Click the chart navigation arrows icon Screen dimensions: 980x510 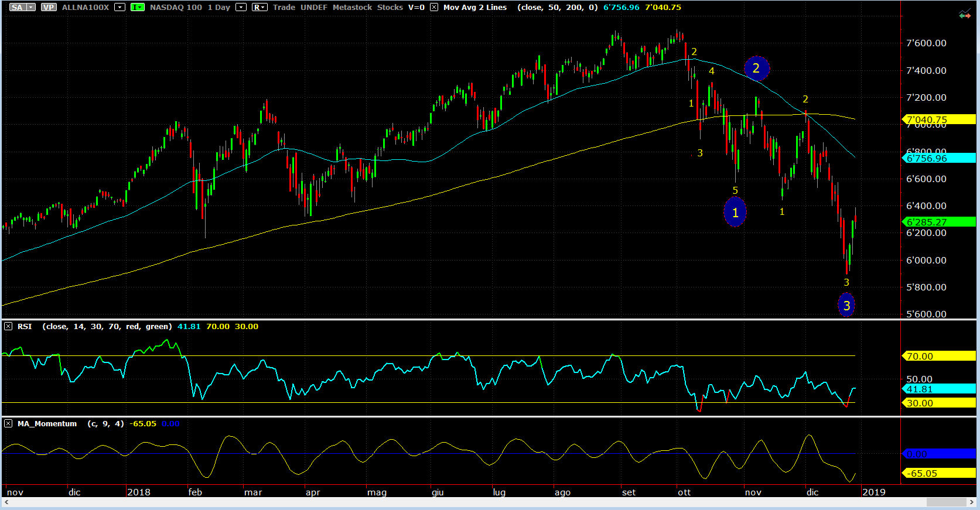964,15
